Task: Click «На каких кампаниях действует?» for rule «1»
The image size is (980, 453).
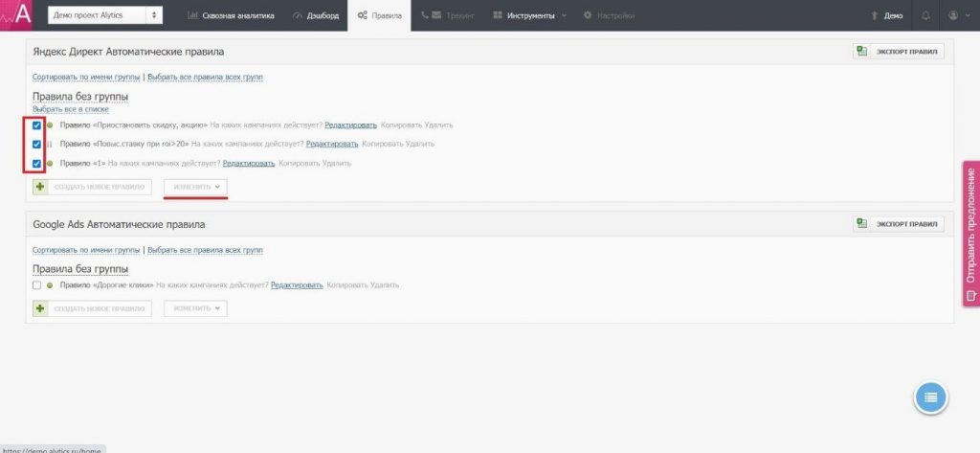Action: tap(165, 164)
